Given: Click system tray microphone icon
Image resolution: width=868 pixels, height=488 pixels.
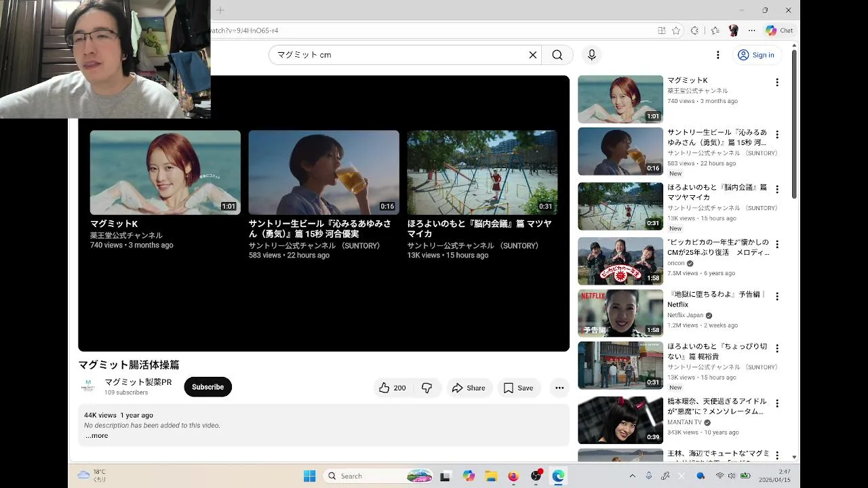Looking at the screenshot, I should tap(649, 476).
